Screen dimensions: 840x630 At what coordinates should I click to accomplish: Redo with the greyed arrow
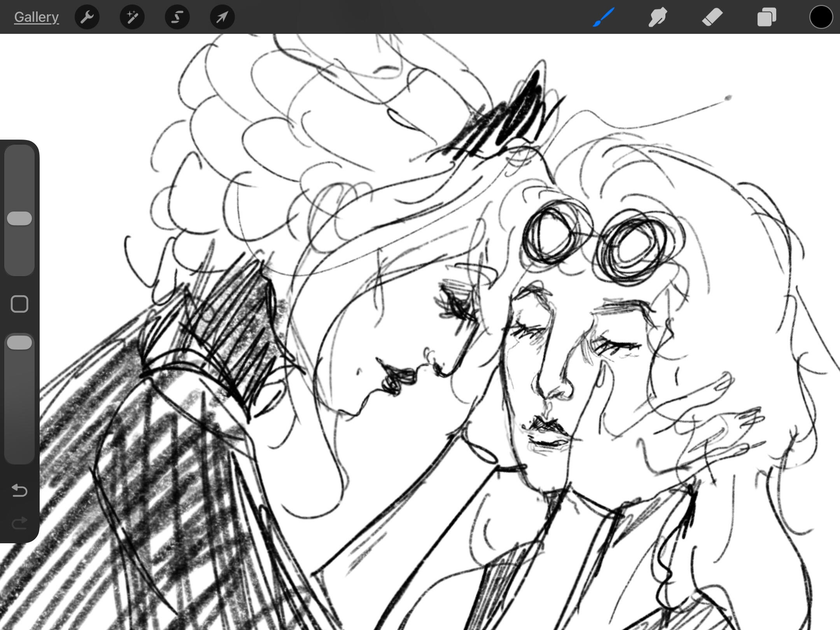coord(19,523)
